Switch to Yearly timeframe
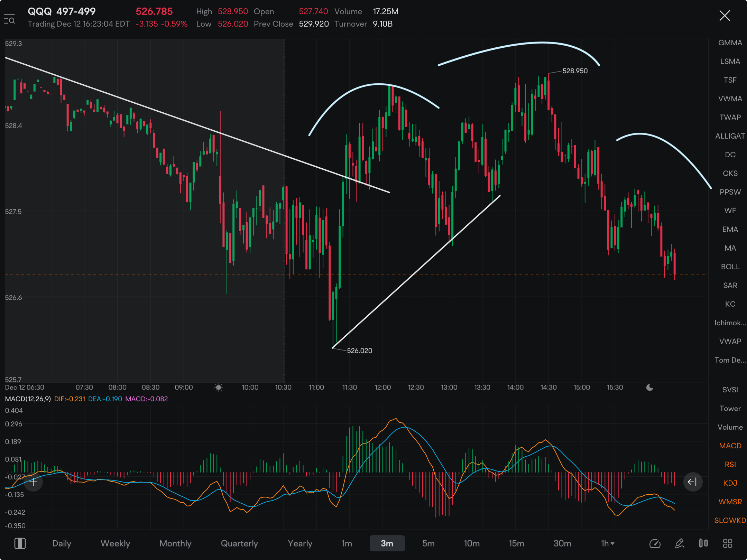 pos(300,543)
